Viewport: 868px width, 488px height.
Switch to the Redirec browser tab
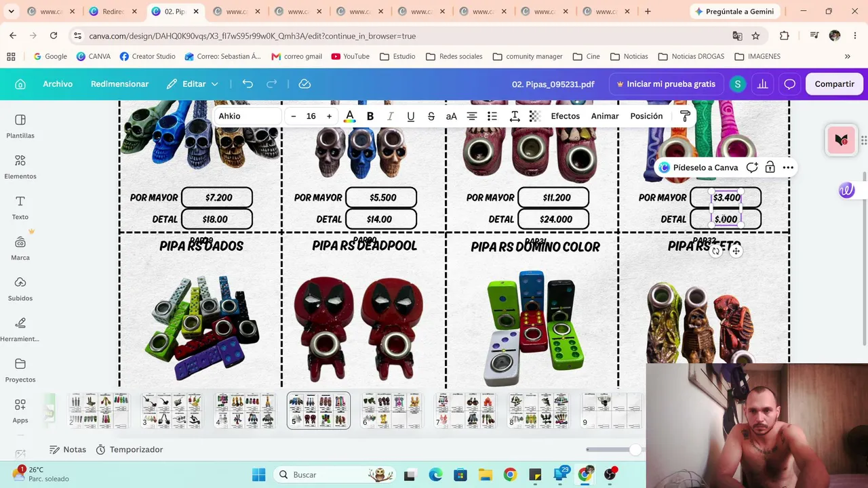[x=113, y=12]
